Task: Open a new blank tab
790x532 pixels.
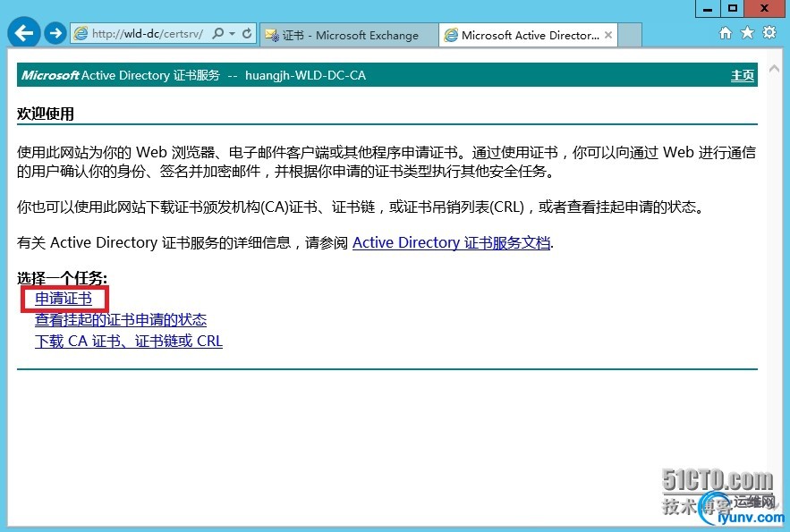Action: pyautogui.click(x=630, y=35)
